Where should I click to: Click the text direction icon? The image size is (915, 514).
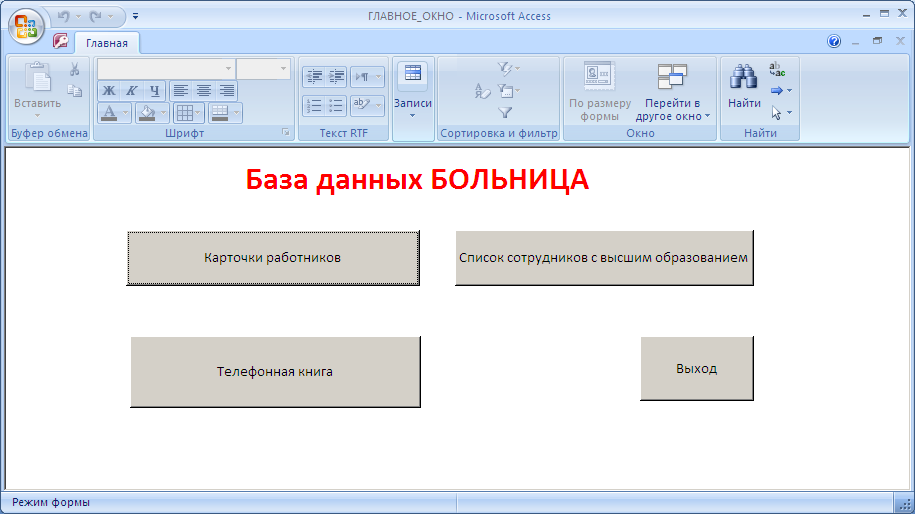tap(362, 76)
